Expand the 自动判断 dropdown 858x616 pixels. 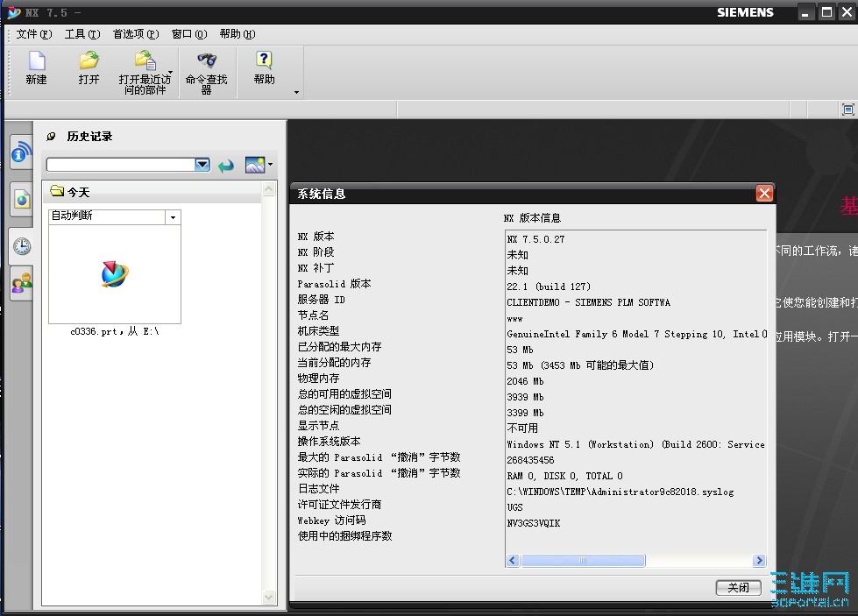pyautogui.click(x=173, y=217)
